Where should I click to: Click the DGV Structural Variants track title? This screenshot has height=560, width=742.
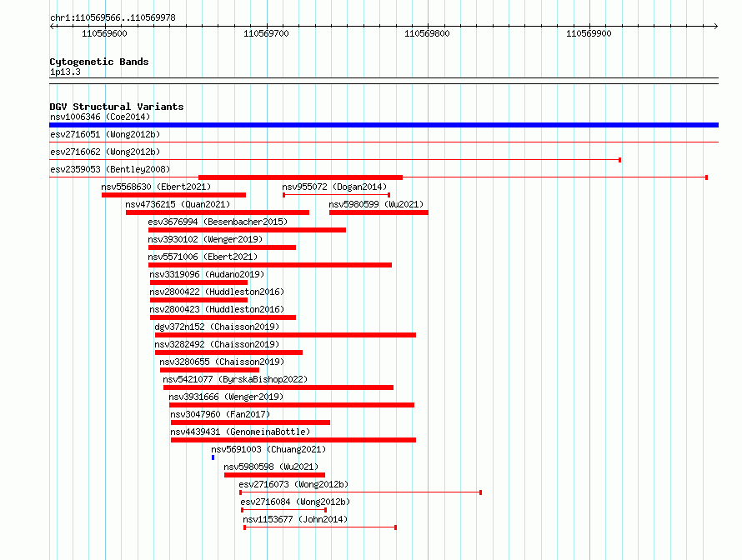[117, 107]
